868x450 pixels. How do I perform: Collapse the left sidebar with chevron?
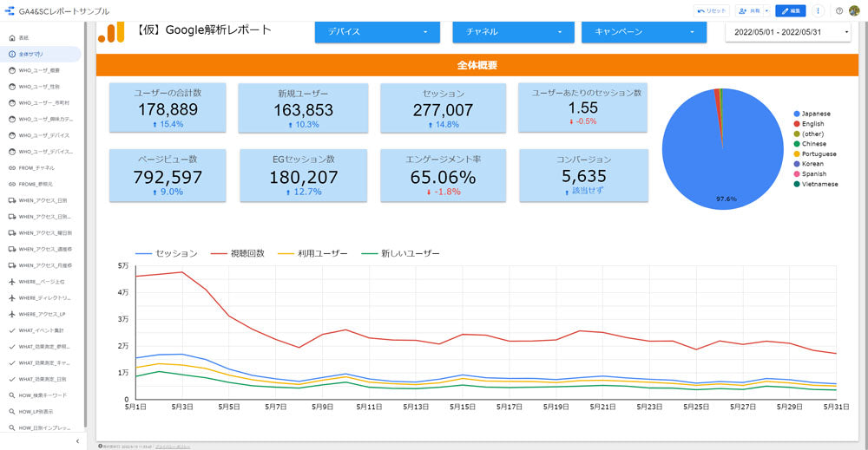[x=77, y=441]
